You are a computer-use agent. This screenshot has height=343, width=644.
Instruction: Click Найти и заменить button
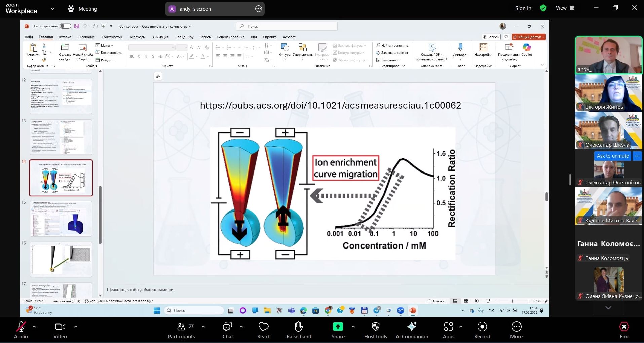click(x=392, y=45)
